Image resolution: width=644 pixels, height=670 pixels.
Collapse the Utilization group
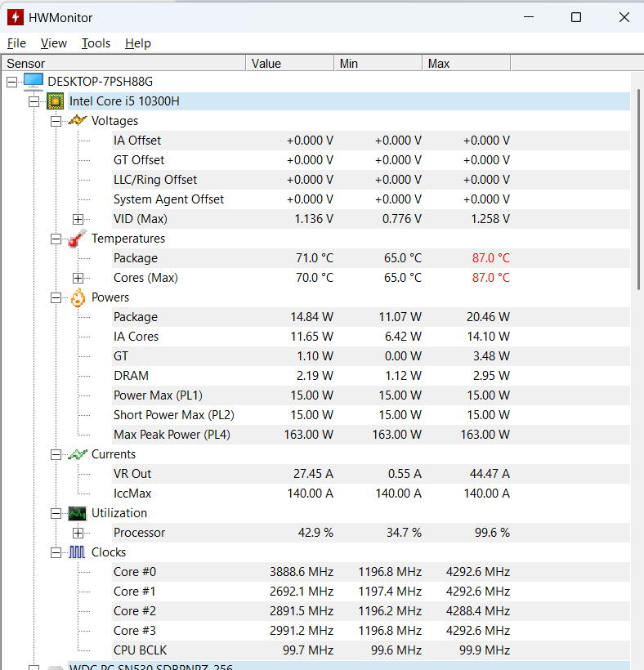coord(56,514)
